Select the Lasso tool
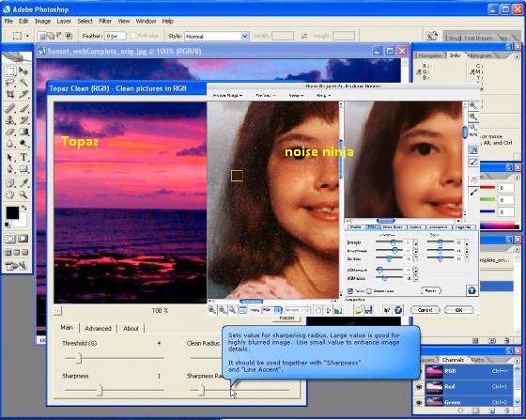This screenshot has width=526, height=420. [10, 83]
